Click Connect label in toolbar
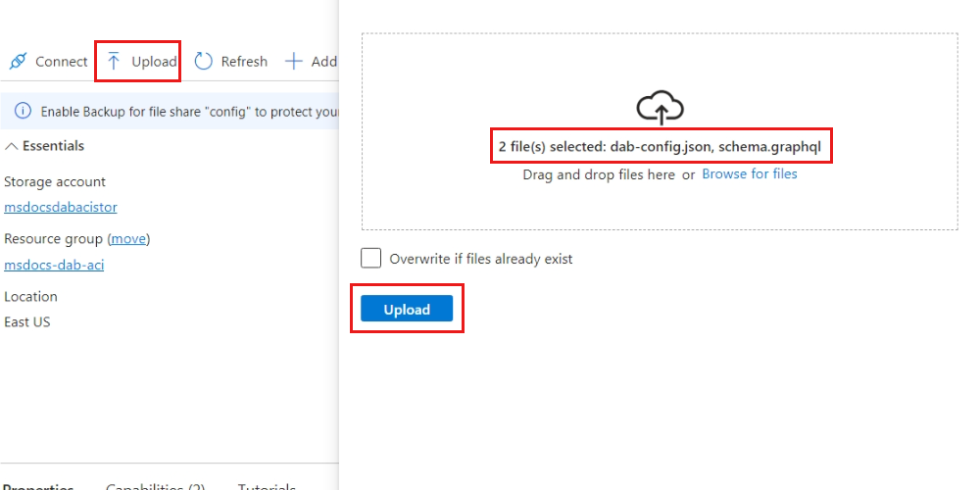 tap(61, 61)
